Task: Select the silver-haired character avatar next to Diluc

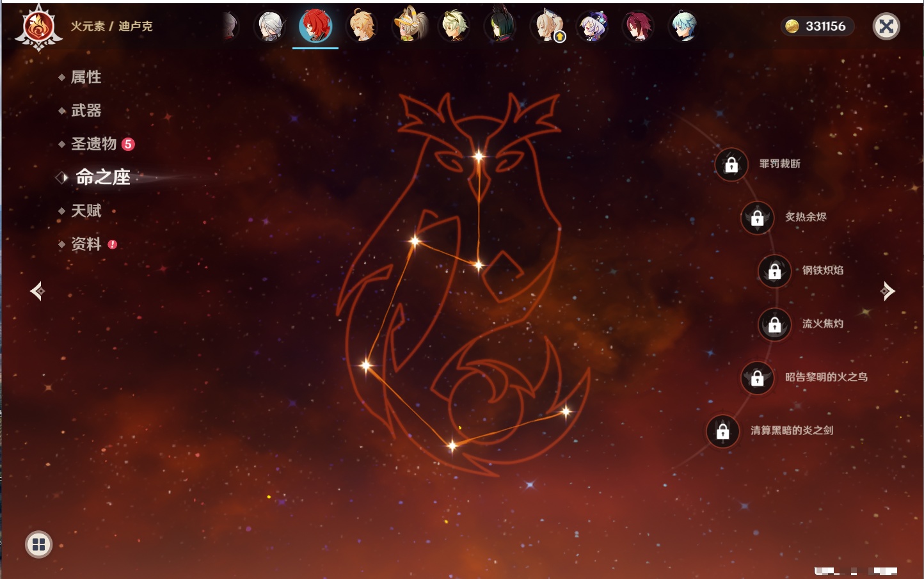Action: (270, 27)
